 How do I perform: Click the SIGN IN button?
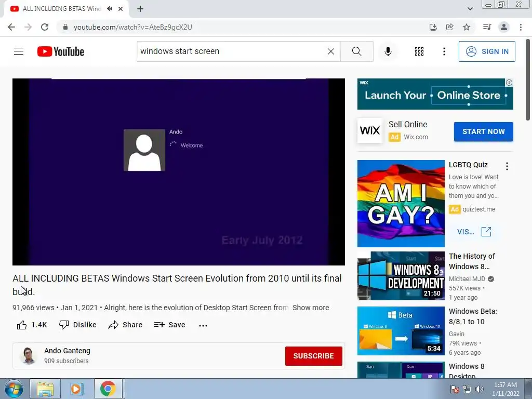(487, 51)
